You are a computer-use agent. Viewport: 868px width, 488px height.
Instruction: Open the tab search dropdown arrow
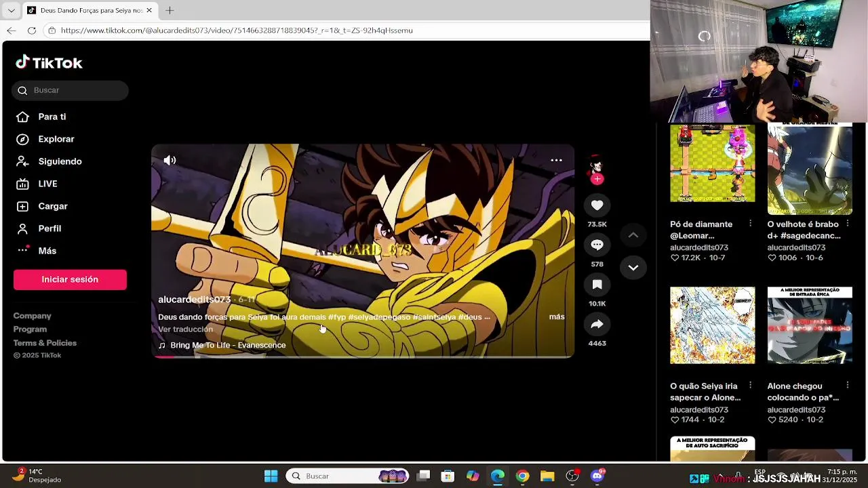tap(11, 10)
